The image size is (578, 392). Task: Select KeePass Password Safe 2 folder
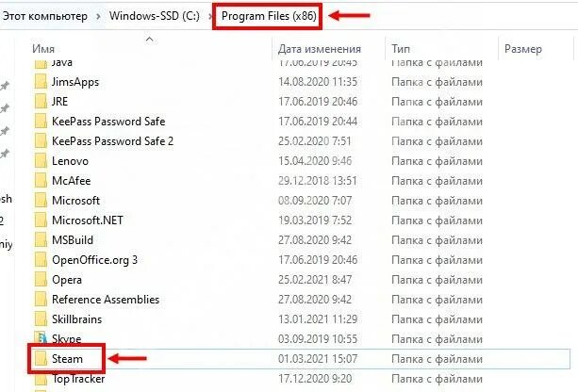(112, 141)
